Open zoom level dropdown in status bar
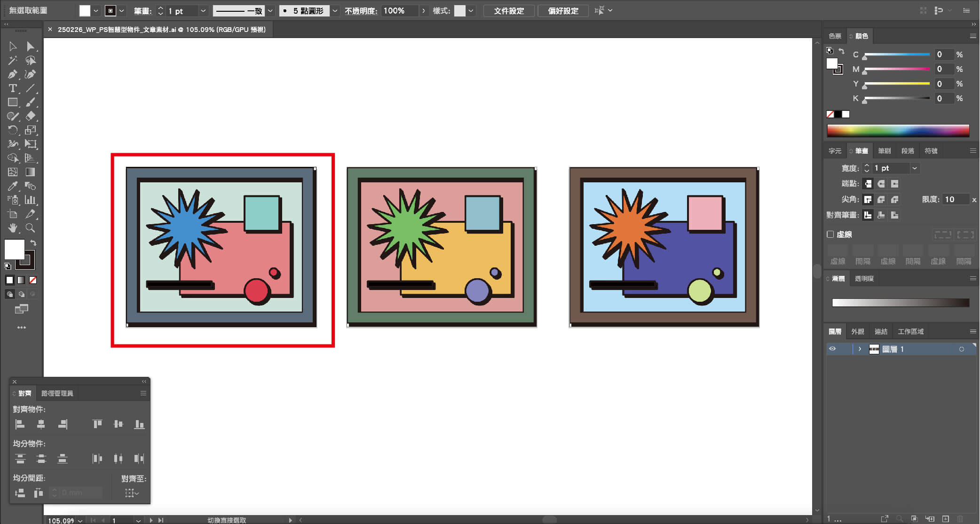The width and height of the screenshot is (980, 524). point(80,520)
